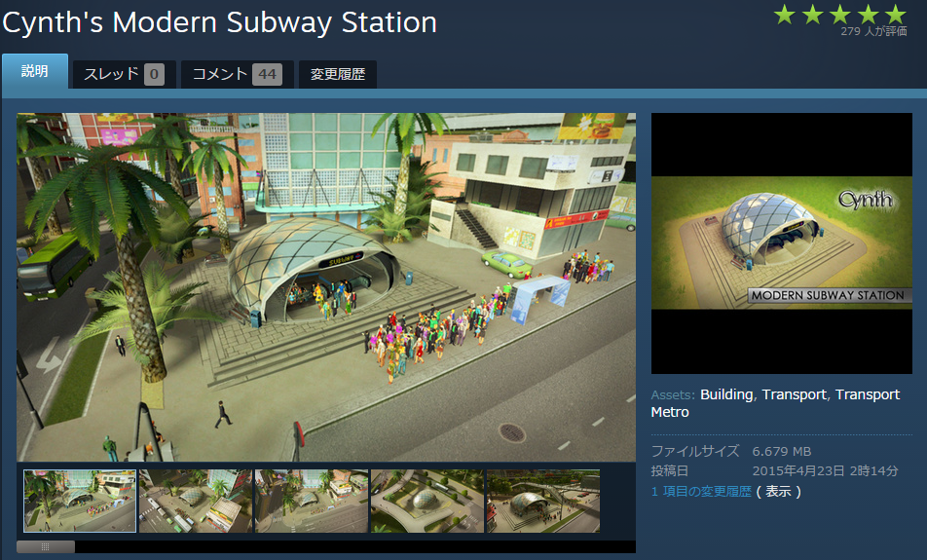Image resolution: width=927 pixels, height=560 pixels.
Task: Open the Modern Subway Station preview image
Action: (782, 243)
